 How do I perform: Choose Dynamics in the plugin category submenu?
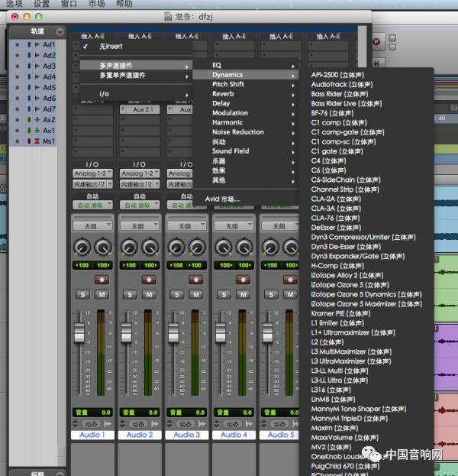[227, 75]
